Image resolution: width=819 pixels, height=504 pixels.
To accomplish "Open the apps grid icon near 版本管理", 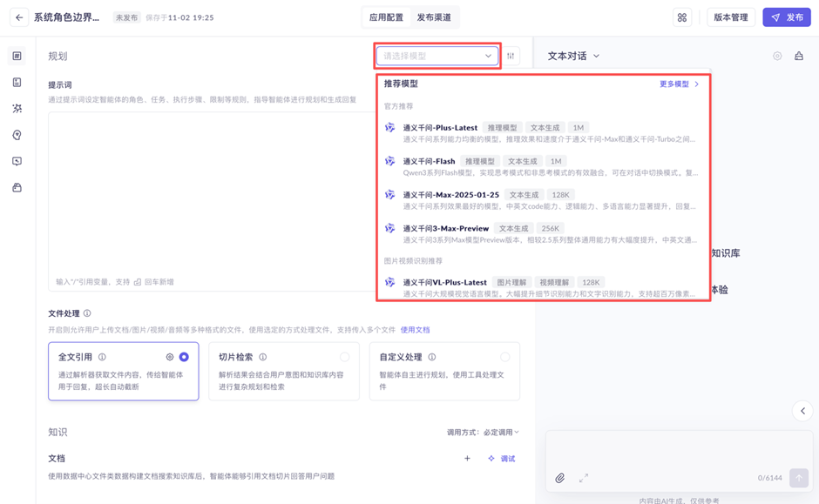I will point(682,17).
